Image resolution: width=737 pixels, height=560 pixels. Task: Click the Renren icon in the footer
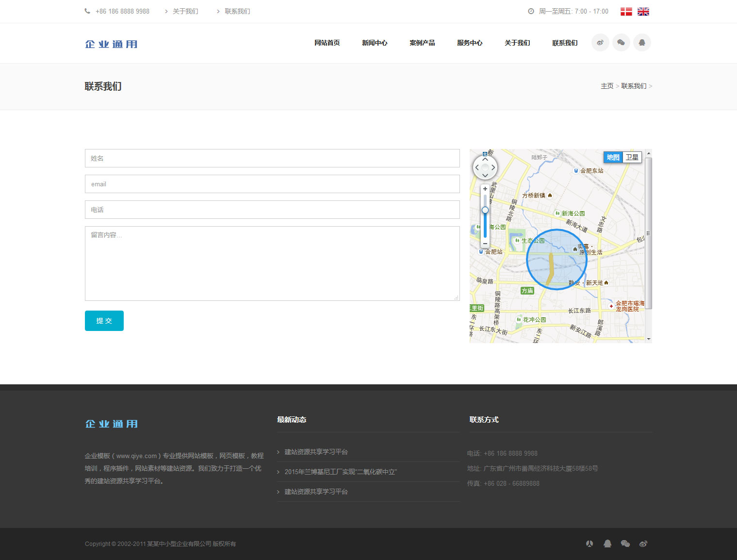click(590, 544)
